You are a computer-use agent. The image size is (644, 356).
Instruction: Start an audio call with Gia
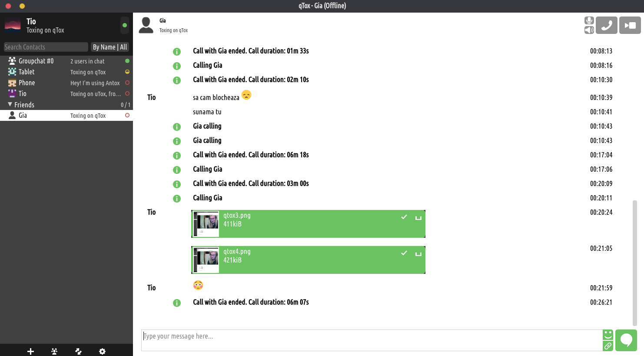607,25
